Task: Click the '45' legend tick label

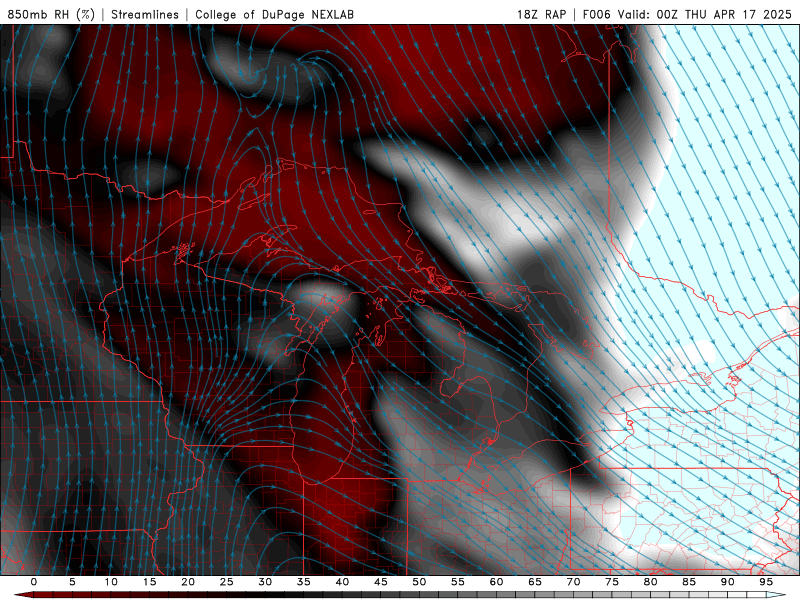Action: [x=381, y=582]
